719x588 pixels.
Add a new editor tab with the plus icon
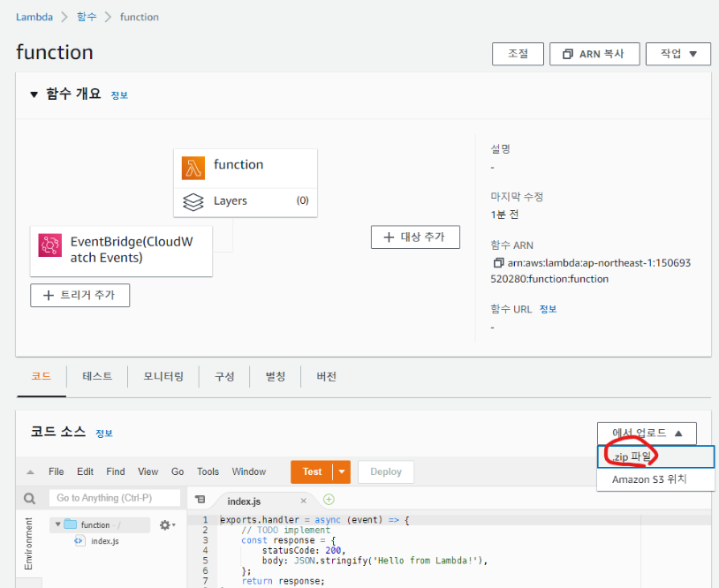click(x=329, y=500)
